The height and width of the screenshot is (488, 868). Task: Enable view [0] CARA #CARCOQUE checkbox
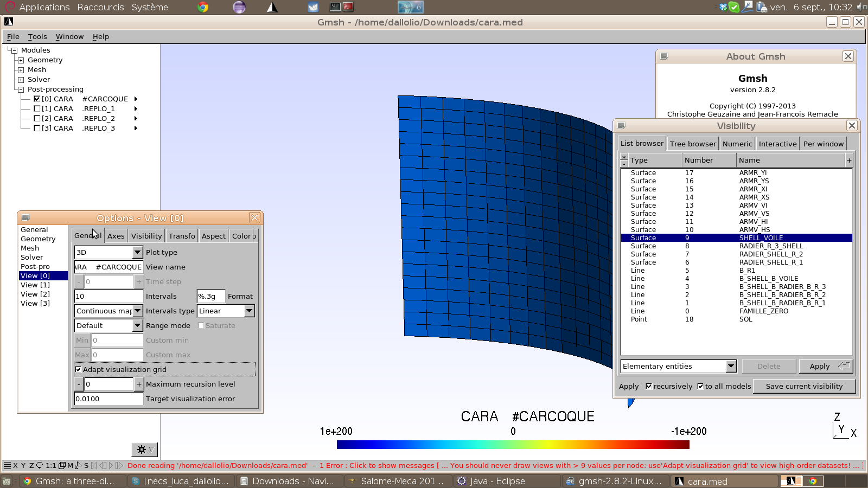click(x=37, y=99)
